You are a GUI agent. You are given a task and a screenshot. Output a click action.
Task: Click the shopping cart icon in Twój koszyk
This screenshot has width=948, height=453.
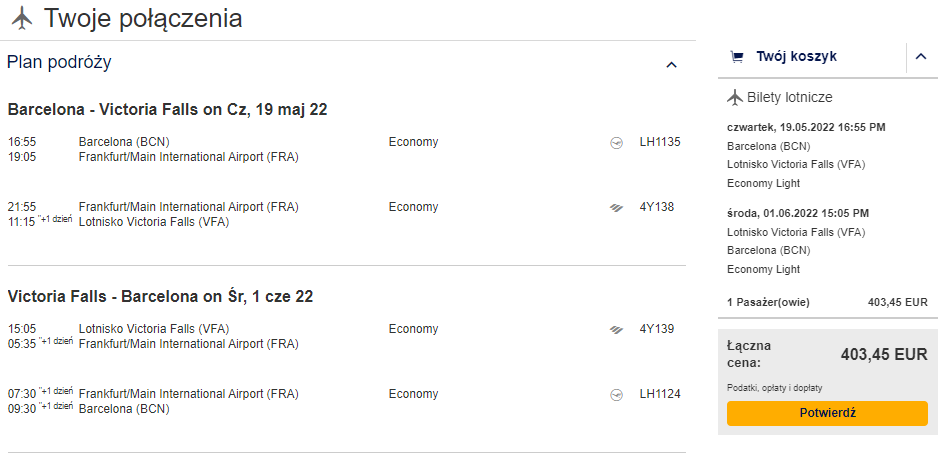[x=736, y=57]
